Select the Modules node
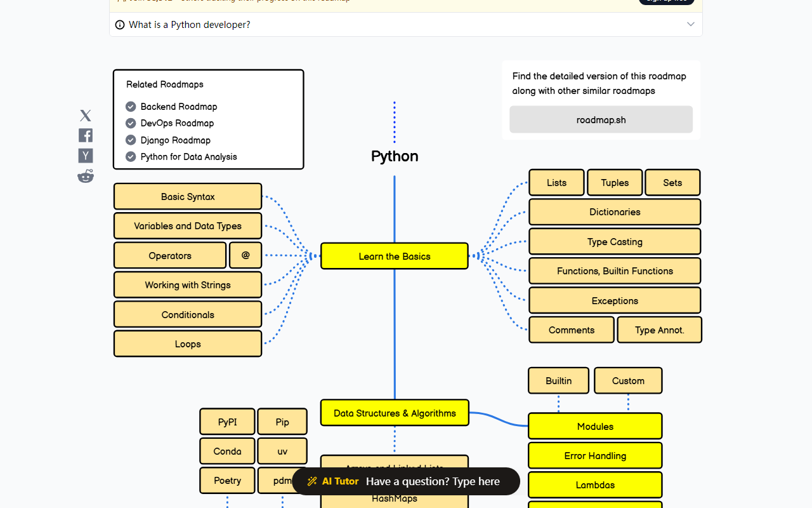This screenshot has height=508, width=812. click(595, 426)
